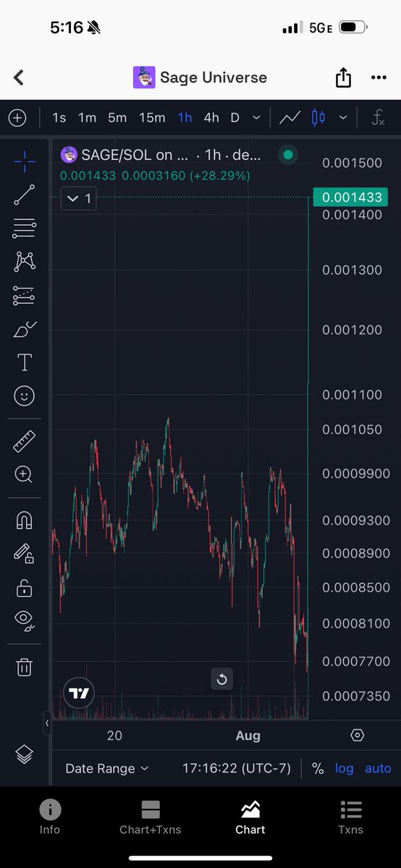
Task: Reset chart view with the circular arrow
Action: click(x=222, y=678)
